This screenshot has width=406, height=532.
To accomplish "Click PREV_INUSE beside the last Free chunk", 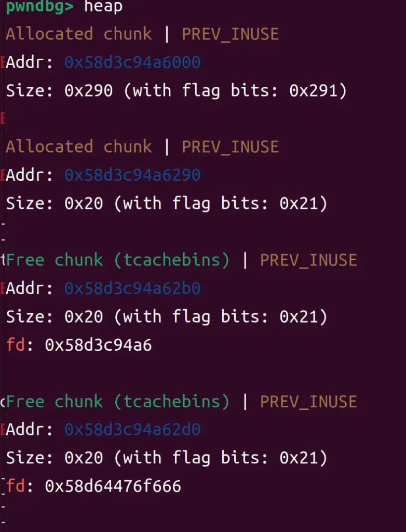I will pos(308,402).
